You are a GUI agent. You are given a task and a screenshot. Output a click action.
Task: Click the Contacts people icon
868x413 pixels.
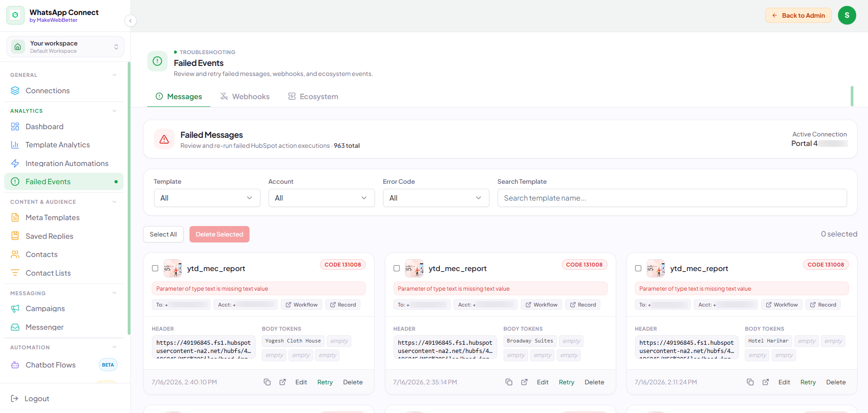[x=15, y=254]
